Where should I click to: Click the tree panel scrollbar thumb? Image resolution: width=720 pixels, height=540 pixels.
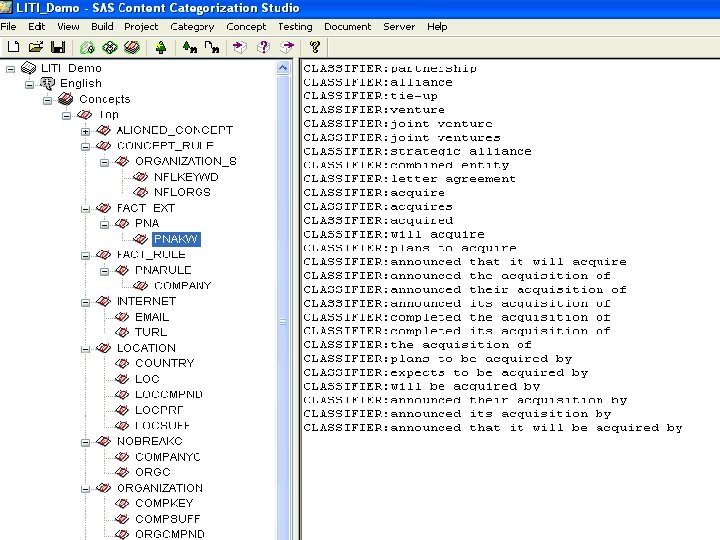pos(283,321)
